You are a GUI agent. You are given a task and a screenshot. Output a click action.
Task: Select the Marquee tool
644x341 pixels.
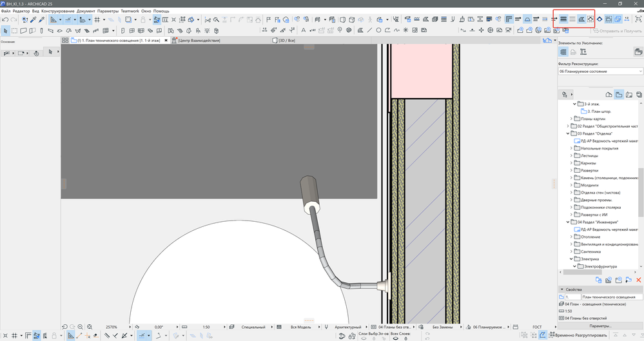click(15, 30)
